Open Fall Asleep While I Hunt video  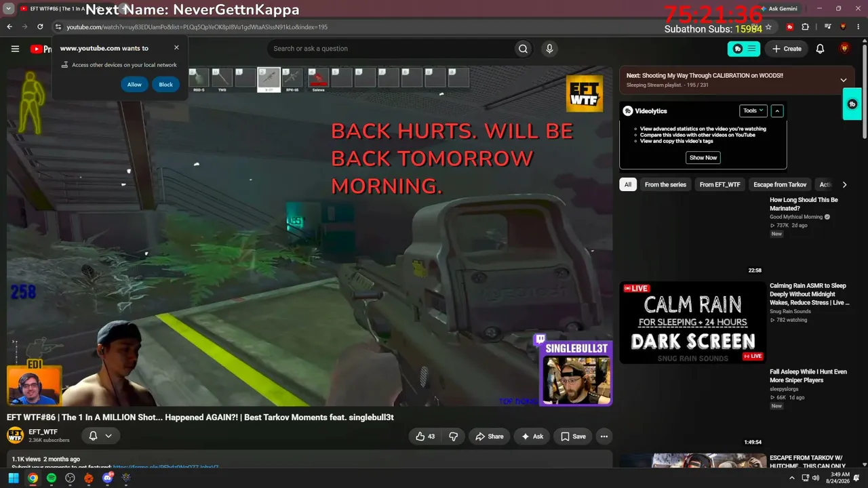808,376
